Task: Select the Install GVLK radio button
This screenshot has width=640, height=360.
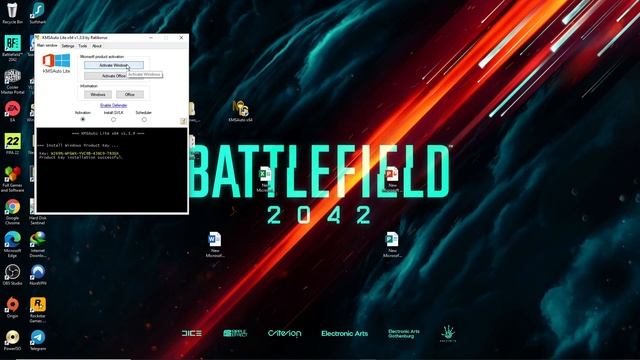Action: (113, 120)
